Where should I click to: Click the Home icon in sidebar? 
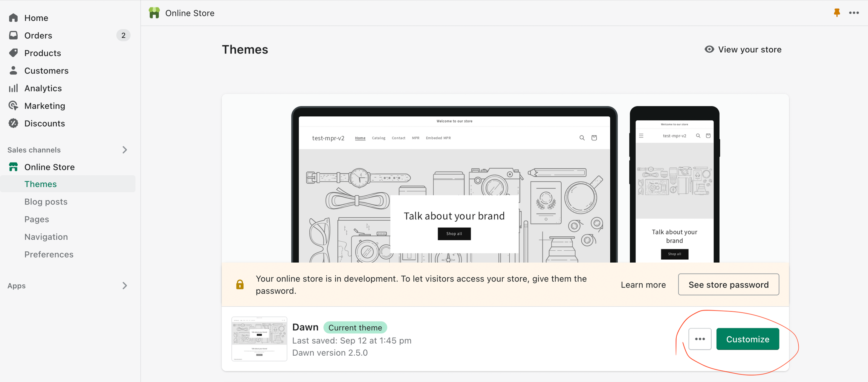click(x=14, y=18)
